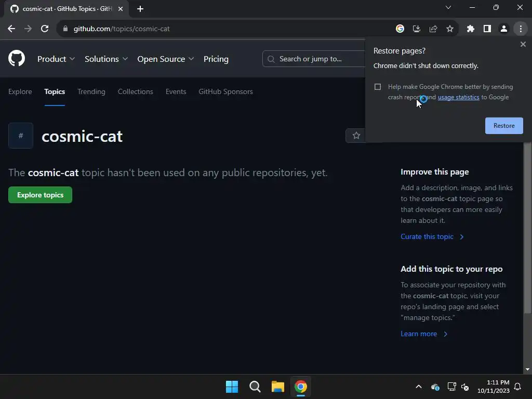Click the Restore button

tap(504, 126)
